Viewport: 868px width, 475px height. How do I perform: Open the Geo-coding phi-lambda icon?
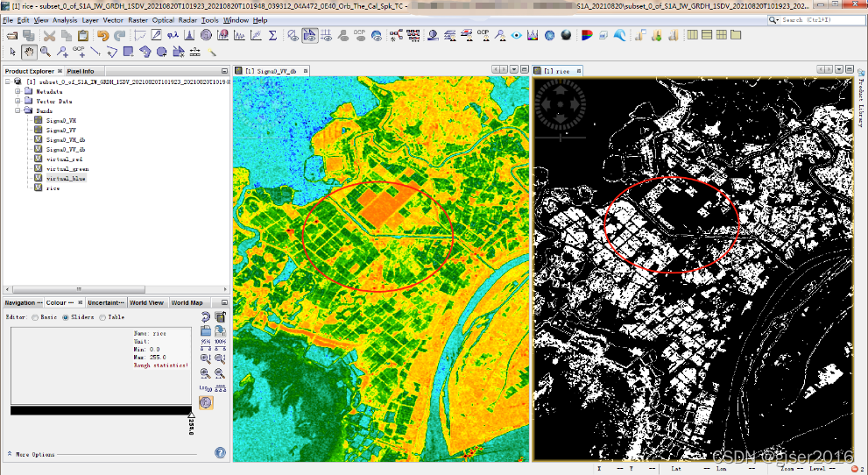(x=173, y=35)
